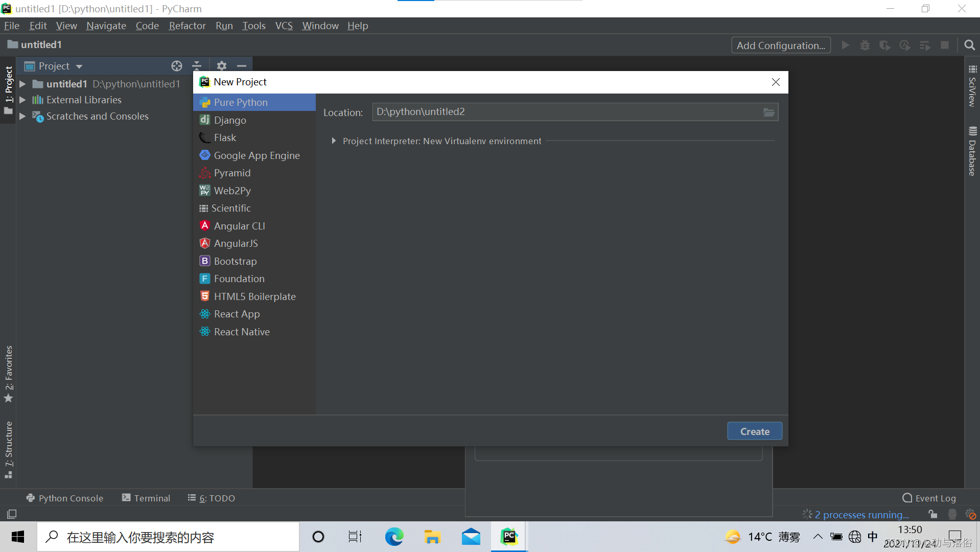Open Python Console tool window
This screenshot has width=980, height=552.
click(x=64, y=498)
